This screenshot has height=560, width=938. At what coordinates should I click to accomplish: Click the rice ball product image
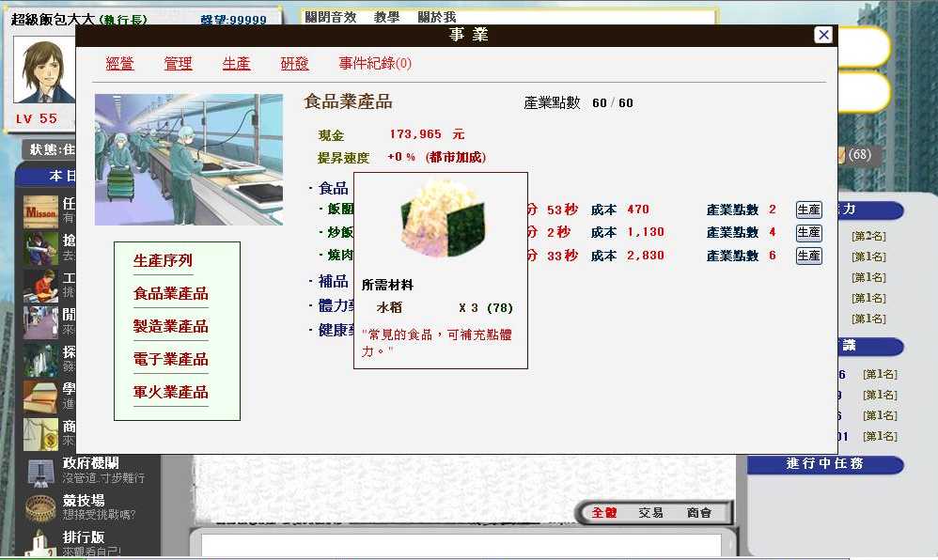click(440, 218)
